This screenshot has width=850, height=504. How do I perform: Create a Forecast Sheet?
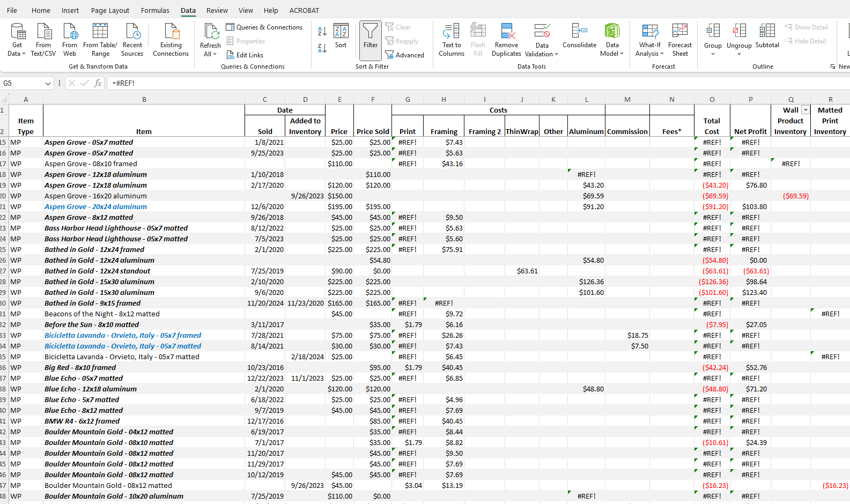680,40
